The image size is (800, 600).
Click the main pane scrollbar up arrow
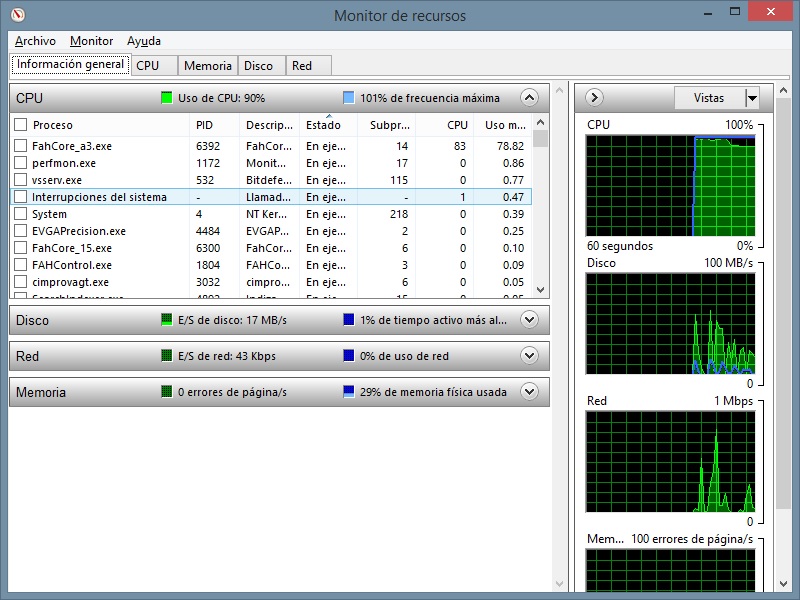tap(559, 91)
